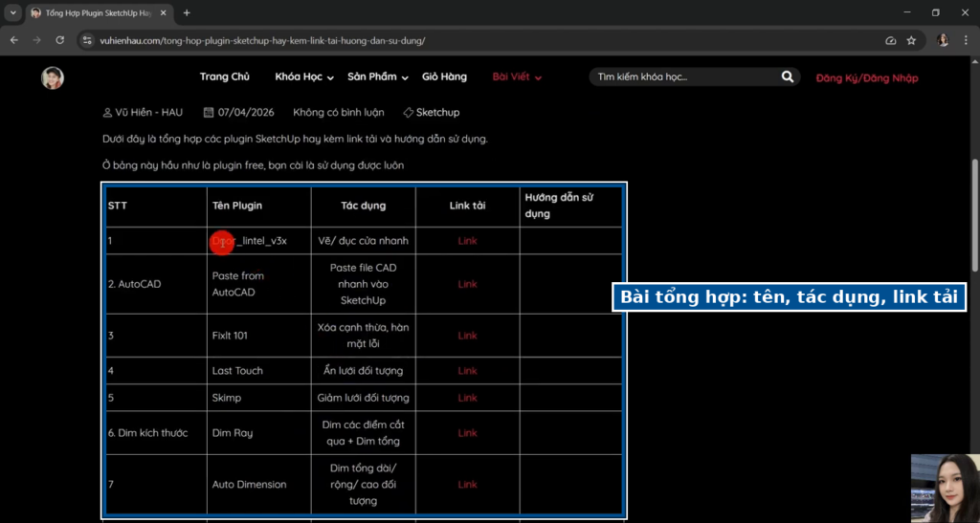
Task: Click the Skimp plugin name
Action: click(226, 398)
